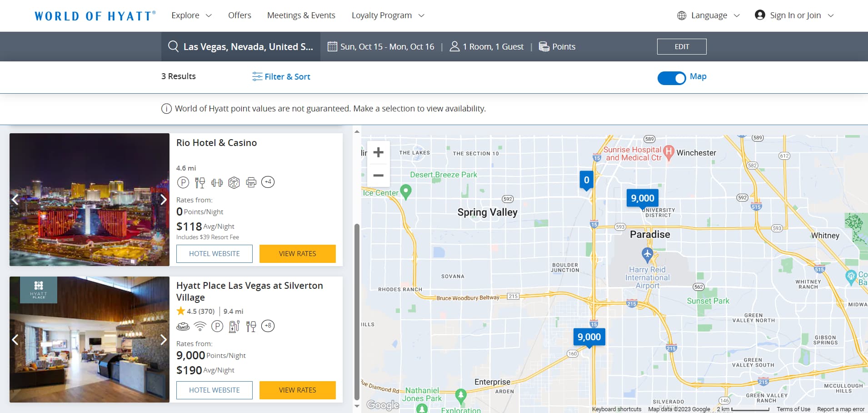Viewport: 868px width, 413px height.
Task: Expand Sign In or Join menu
Action: point(794,15)
